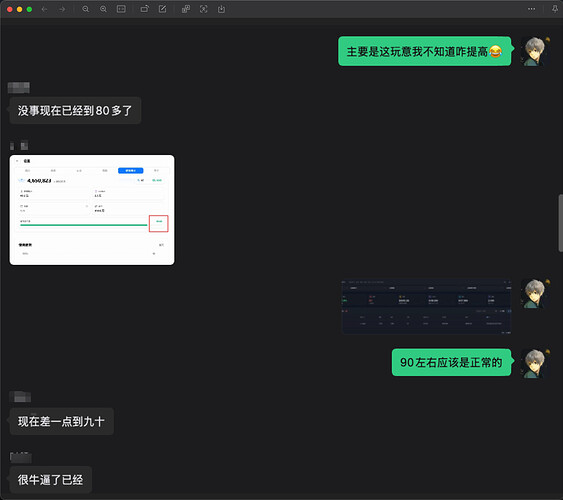
Task: Pin the viewer window on top
Action: coord(555,9)
